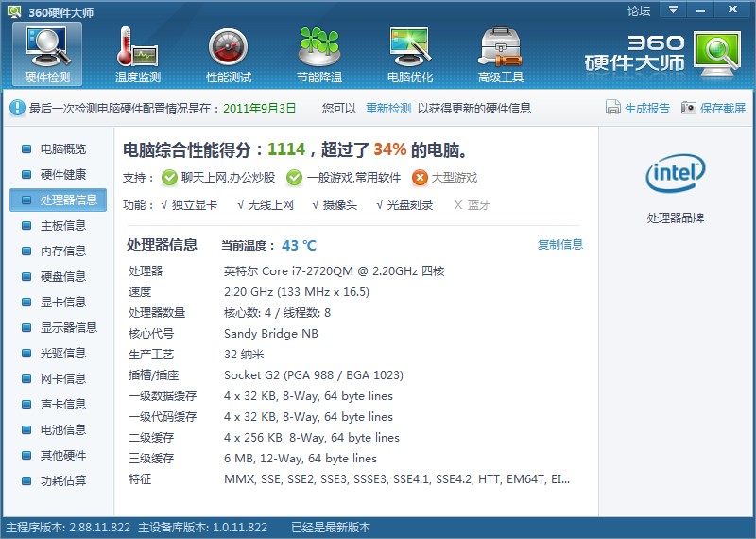Open the 高级工具 advanced tools
This screenshot has height=539, width=756.
[501, 54]
